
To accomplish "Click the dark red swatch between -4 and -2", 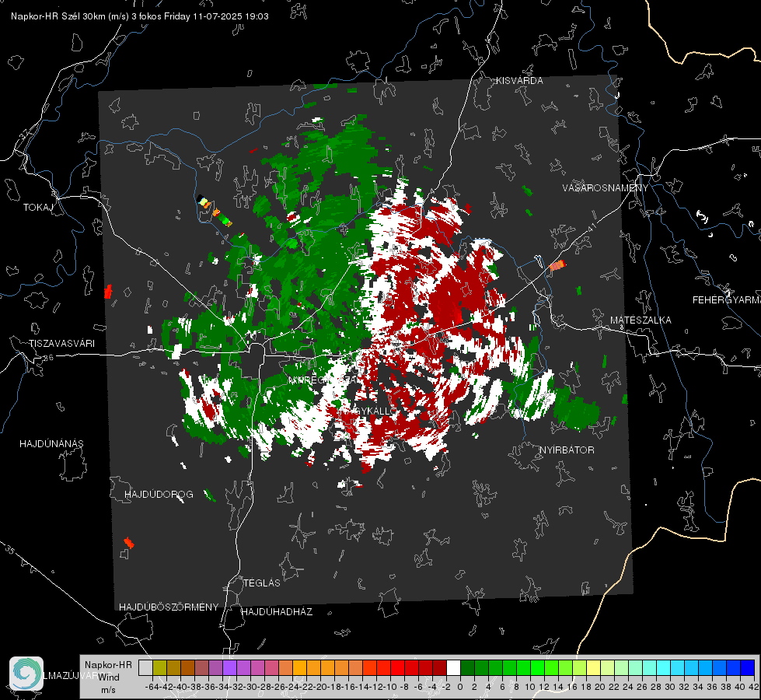I will (x=439, y=668).
